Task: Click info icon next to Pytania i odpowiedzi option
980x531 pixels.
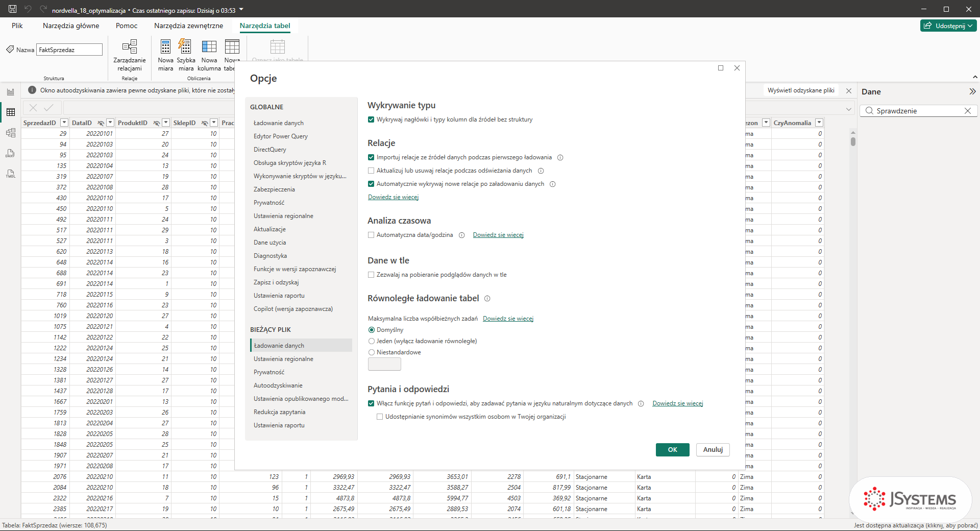Action: (641, 404)
